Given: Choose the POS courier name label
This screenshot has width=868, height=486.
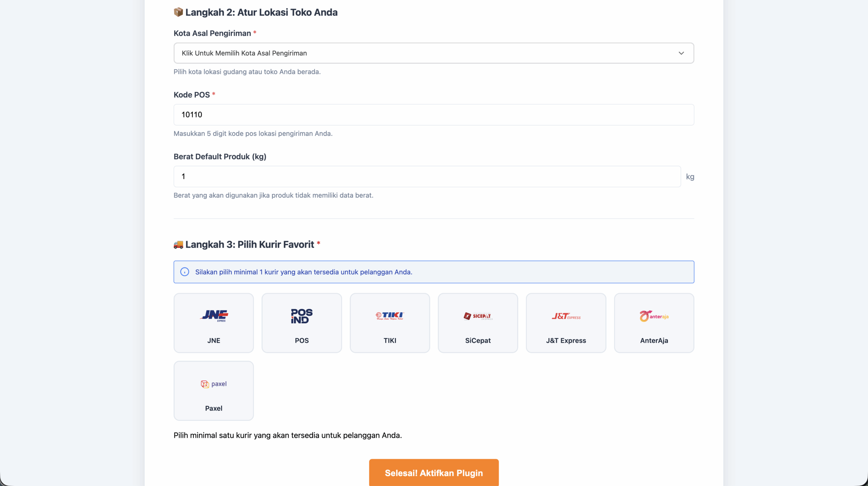Looking at the screenshot, I should click(x=302, y=340).
